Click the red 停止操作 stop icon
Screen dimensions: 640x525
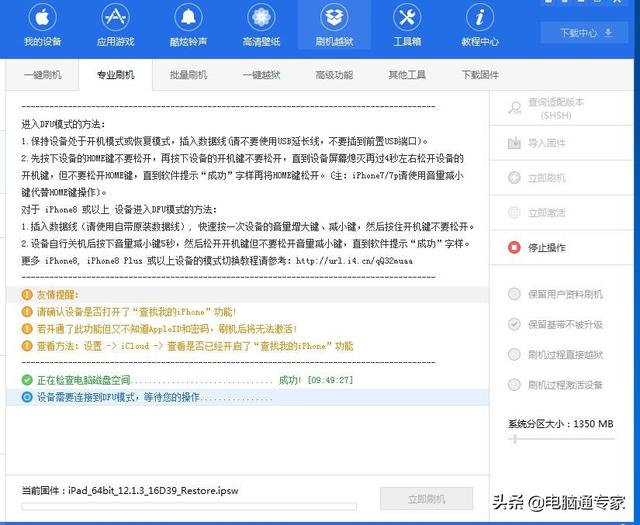point(514,247)
